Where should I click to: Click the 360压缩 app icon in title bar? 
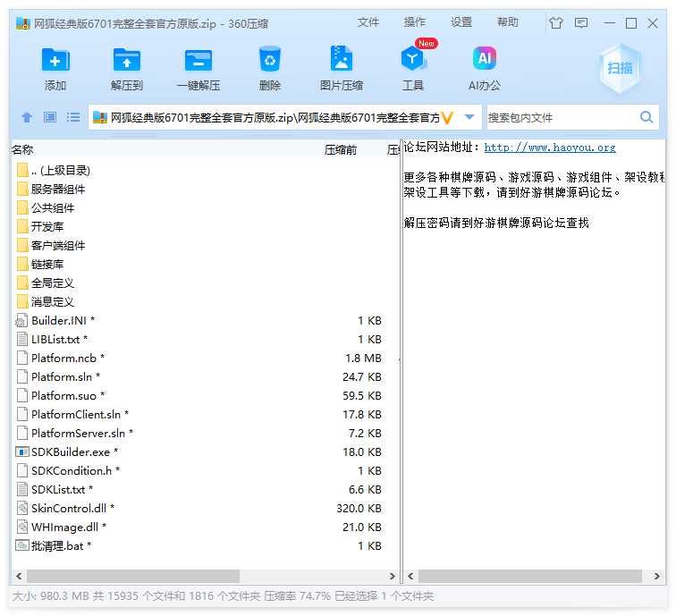(22, 23)
